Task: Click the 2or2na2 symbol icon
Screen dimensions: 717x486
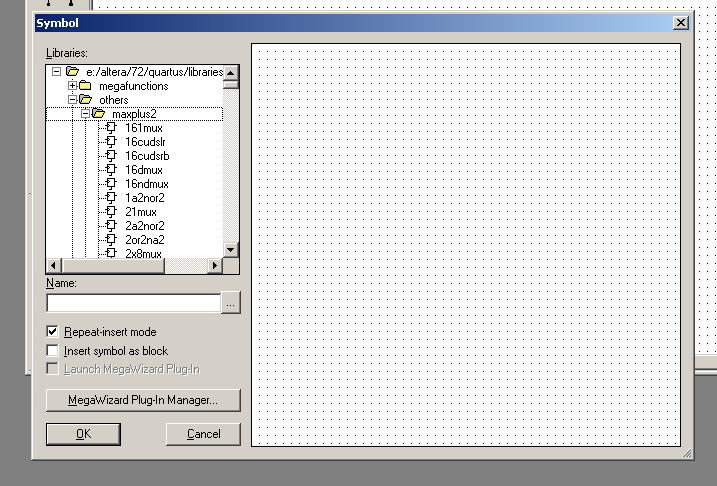Action: (x=111, y=239)
